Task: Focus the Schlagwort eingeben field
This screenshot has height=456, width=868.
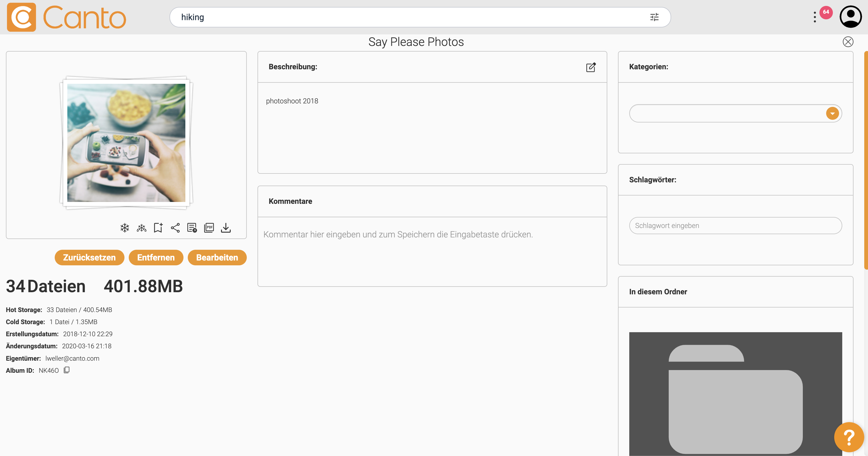Action: pyautogui.click(x=735, y=226)
